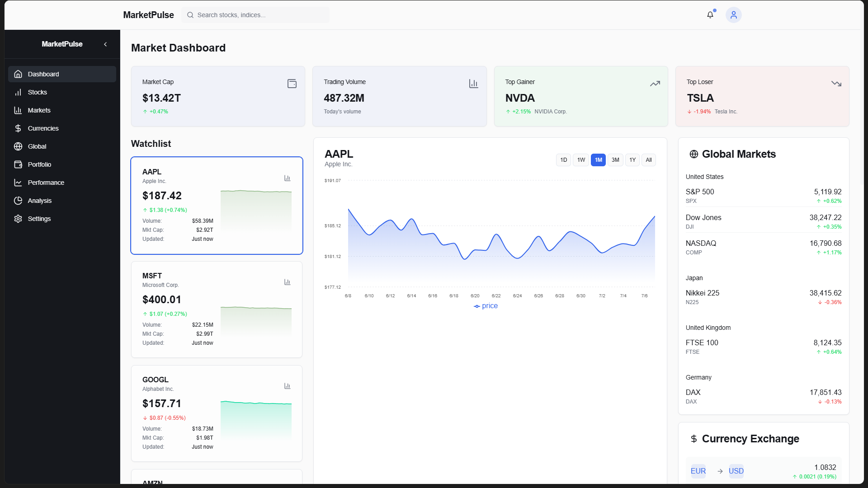868x488 pixels.
Task: Click the AAPL sparkline thumbnail
Action: click(256, 211)
